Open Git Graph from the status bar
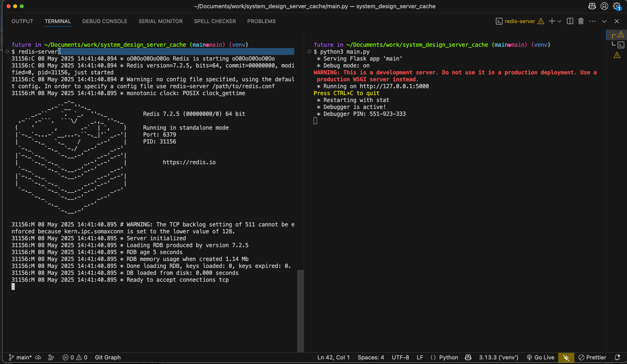 coord(108,357)
